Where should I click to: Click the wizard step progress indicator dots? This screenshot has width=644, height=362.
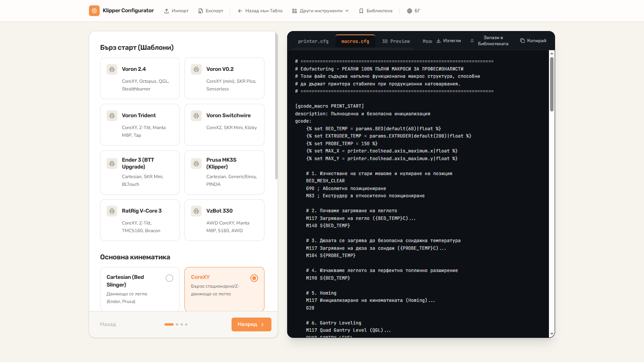[176, 324]
